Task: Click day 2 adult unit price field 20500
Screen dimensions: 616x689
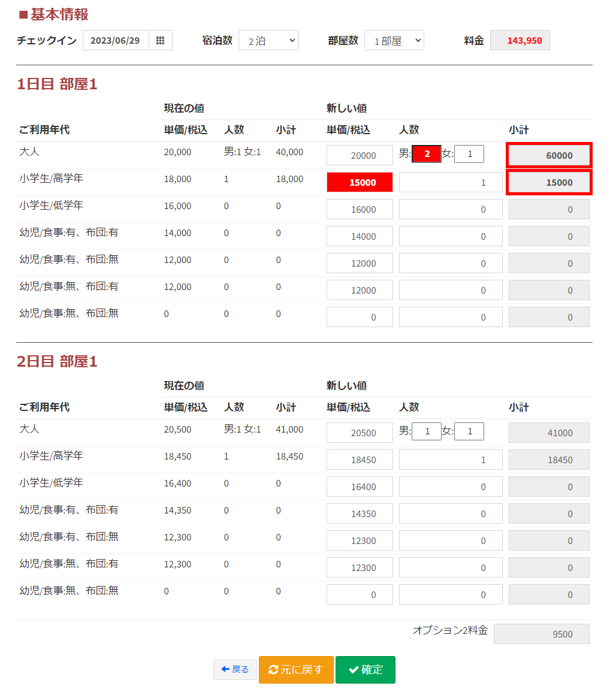Action: coord(360,433)
